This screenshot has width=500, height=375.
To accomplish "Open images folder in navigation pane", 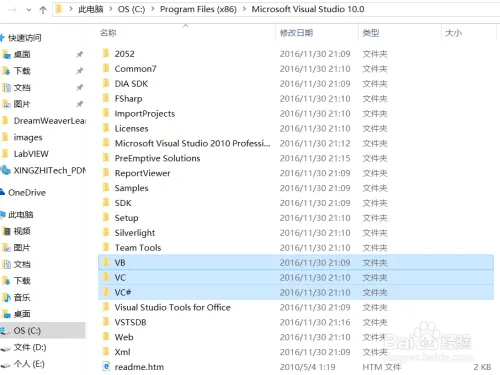I will [28, 137].
